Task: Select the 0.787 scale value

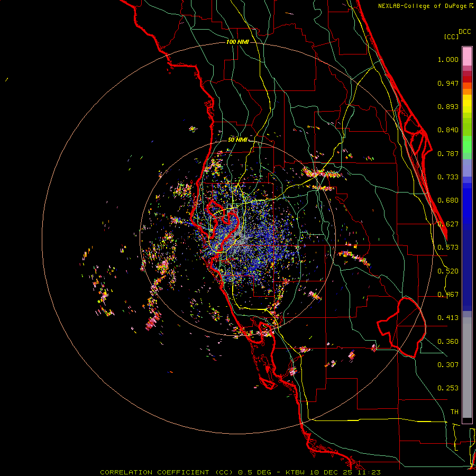Action: (x=448, y=153)
